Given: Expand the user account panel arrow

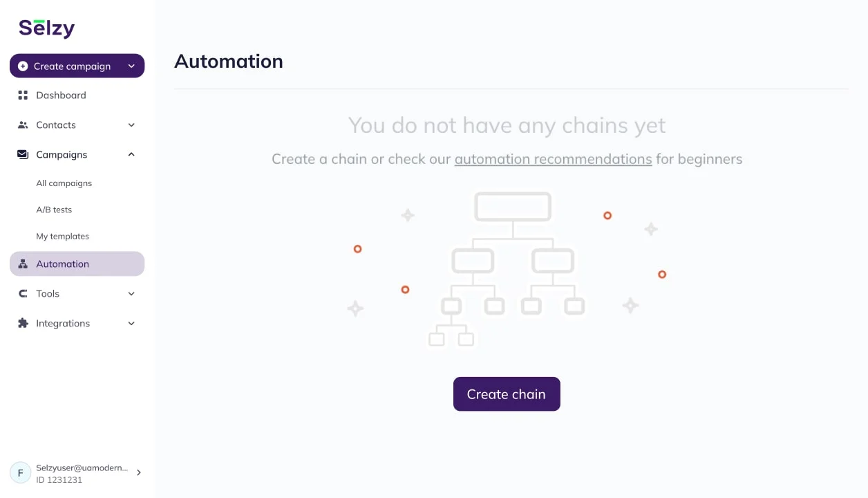Looking at the screenshot, I should coord(138,472).
